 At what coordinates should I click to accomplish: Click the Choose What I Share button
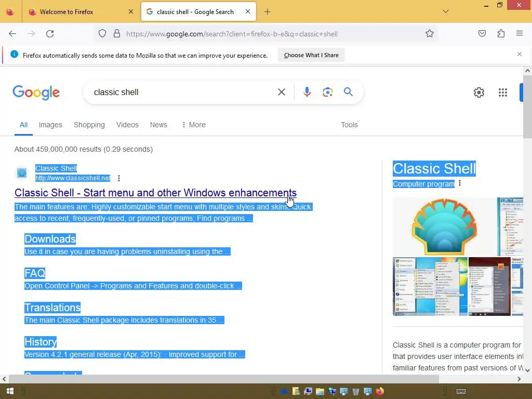click(x=311, y=55)
